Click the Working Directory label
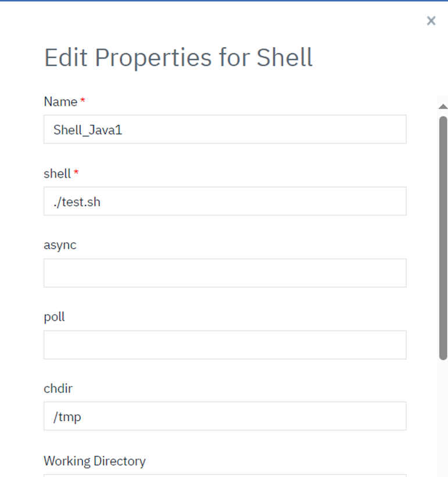The image size is (448, 477). tap(94, 461)
